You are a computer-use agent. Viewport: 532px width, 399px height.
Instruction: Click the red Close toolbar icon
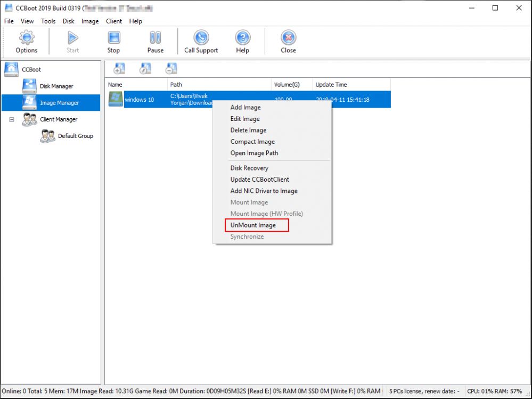pos(289,37)
